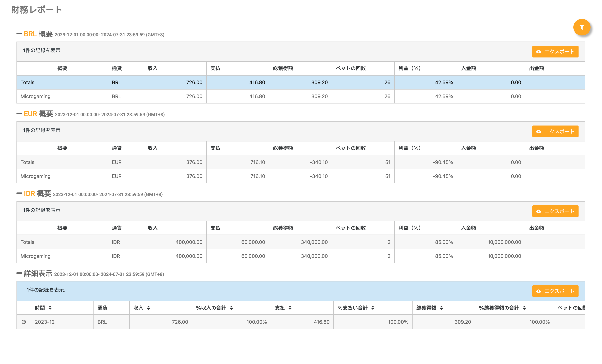Sort detail table by 収入 column
This screenshot has height=364, width=602.
click(x=148, y=308)
